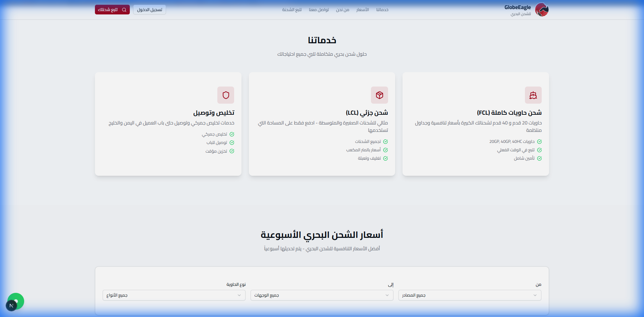Open the جميع المصادر dropdown
Screen dimensions: 644x317
[469, 295]
